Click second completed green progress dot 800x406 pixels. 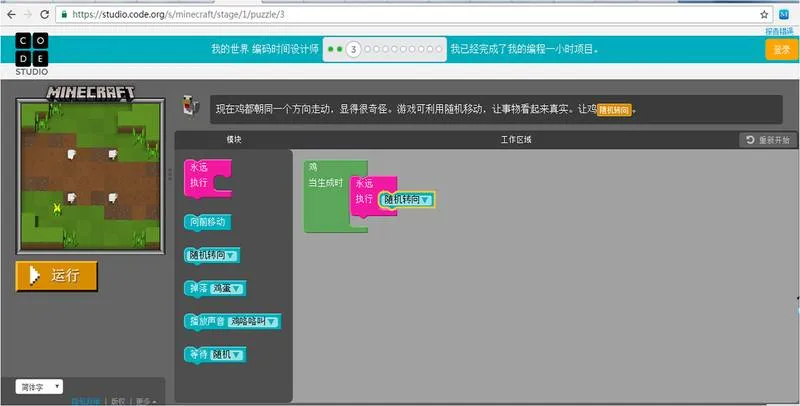click(339, 49)
